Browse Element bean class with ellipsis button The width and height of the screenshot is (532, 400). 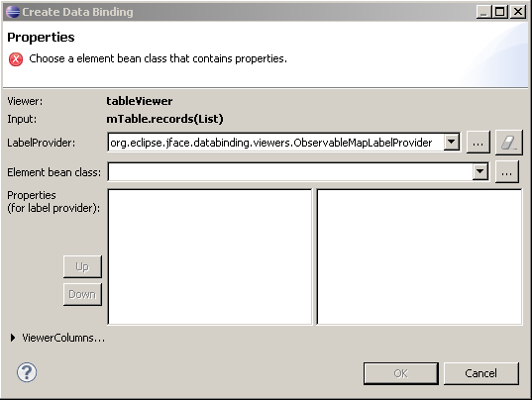pyautogui.click(x=506, y=172)
